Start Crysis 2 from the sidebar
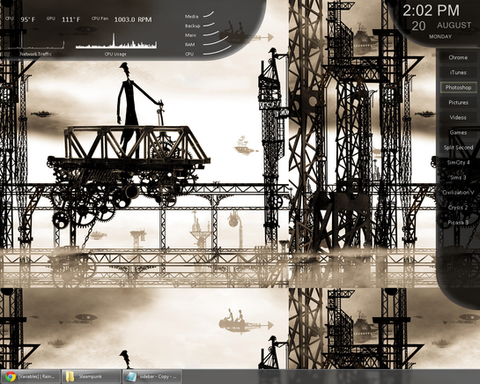The width and height of the screenshot is (480, 384). [458, 207]
